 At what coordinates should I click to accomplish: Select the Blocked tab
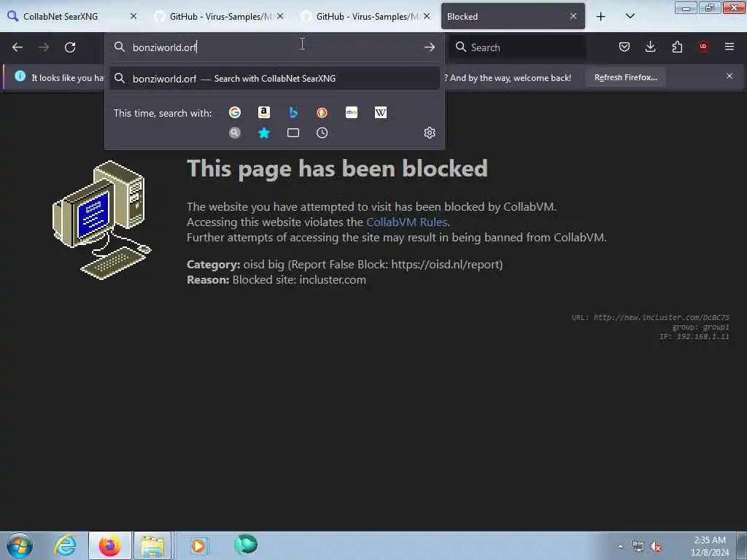pos(513,17)
